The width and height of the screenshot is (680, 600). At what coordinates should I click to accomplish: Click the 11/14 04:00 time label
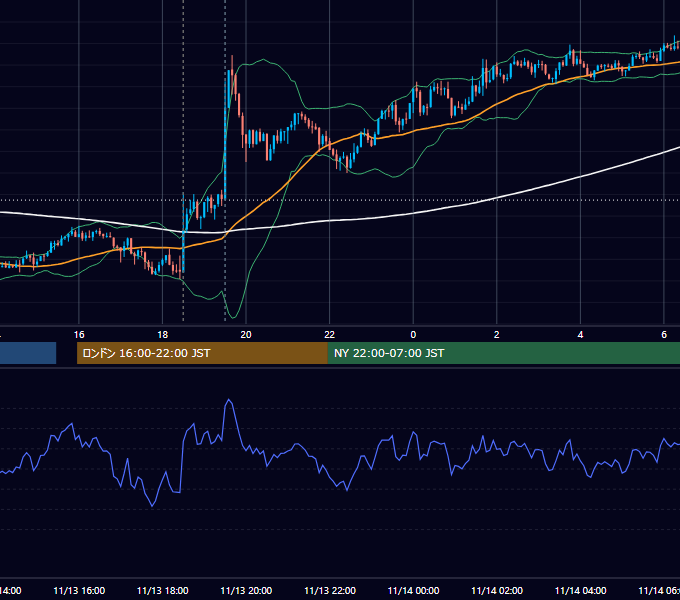(581, 590)
